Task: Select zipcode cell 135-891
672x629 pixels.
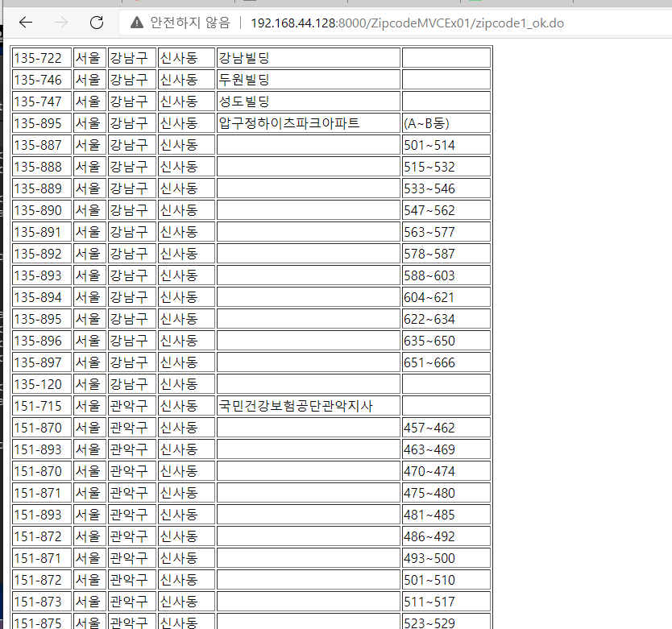Action: [x=42, y=232]
